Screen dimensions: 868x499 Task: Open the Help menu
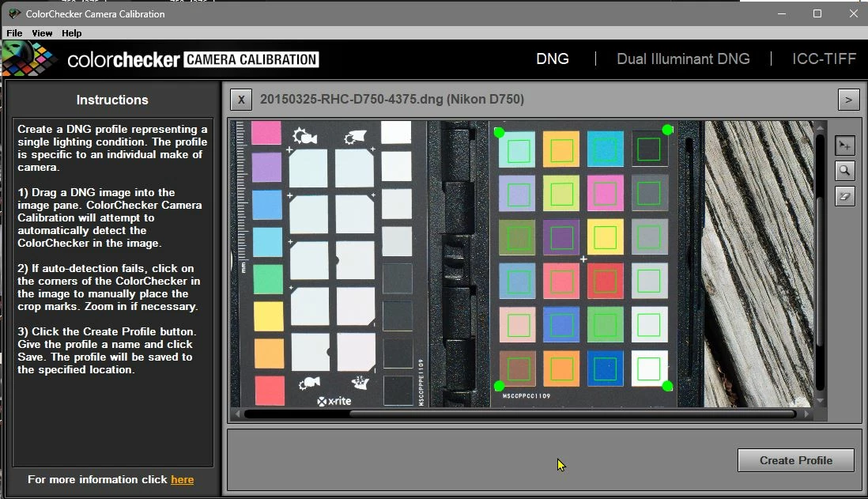(71, 33)
